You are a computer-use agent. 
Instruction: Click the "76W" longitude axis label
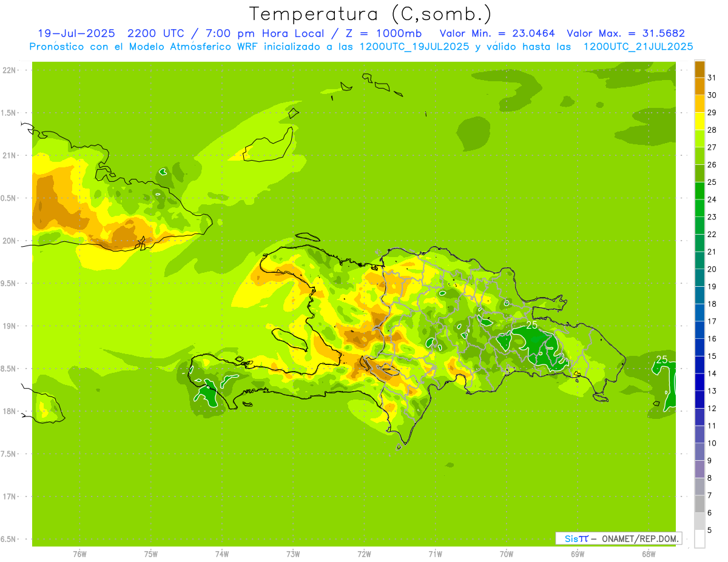coord(79,554)
